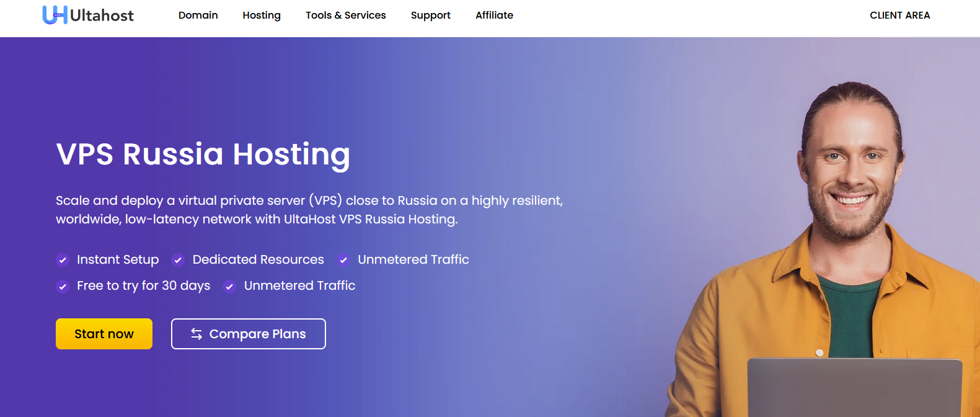
Task: Open the Hosting menu
Action: (262, 16)
